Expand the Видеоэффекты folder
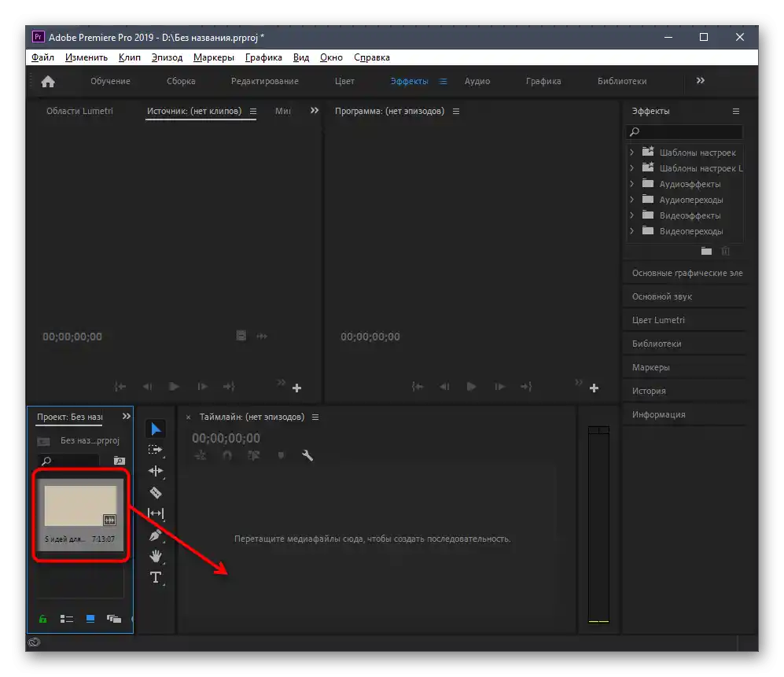The width and height of the screenshot is (784, 677). point(631,215)
